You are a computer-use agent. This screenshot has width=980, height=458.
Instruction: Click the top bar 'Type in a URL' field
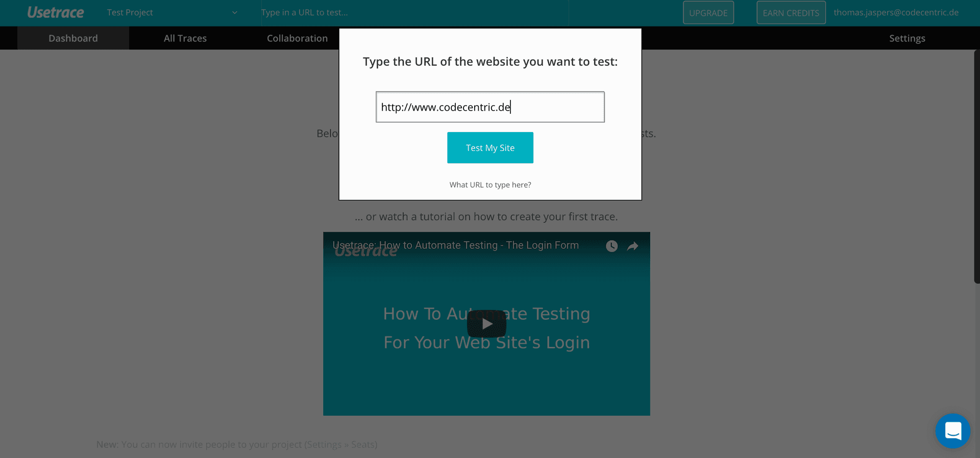414,13
